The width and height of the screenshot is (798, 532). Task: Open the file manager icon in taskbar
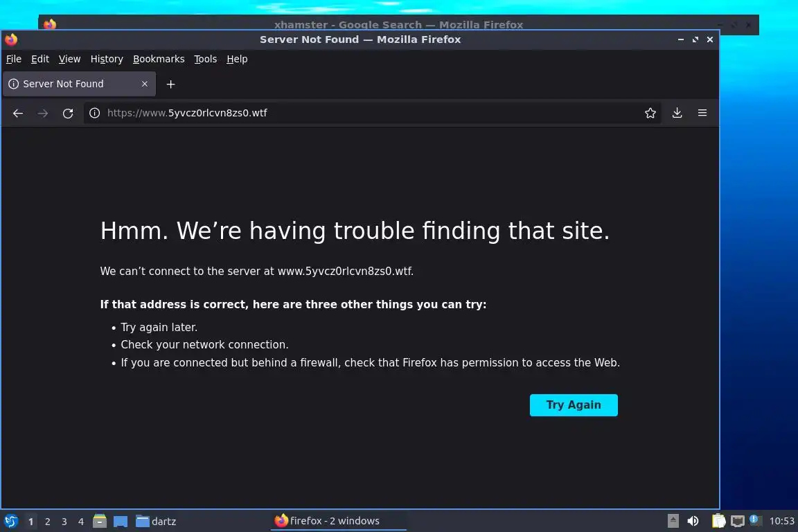tap(100, 521)
